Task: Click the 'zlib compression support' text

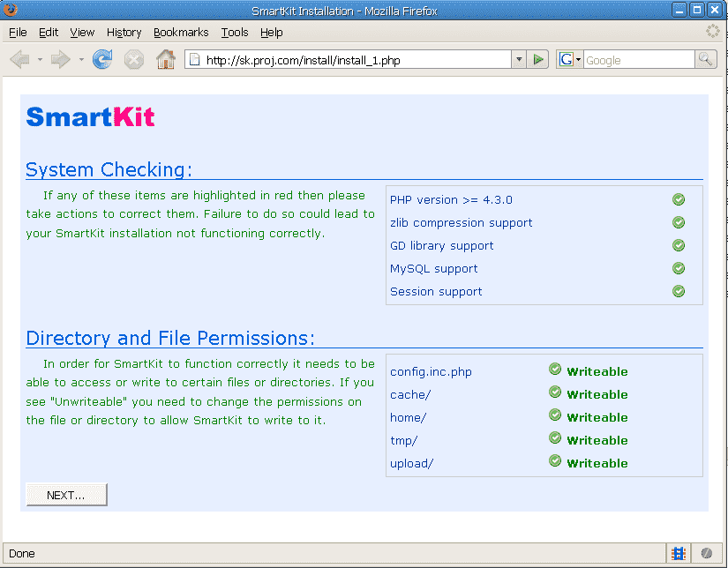Action: coord(461,223)
